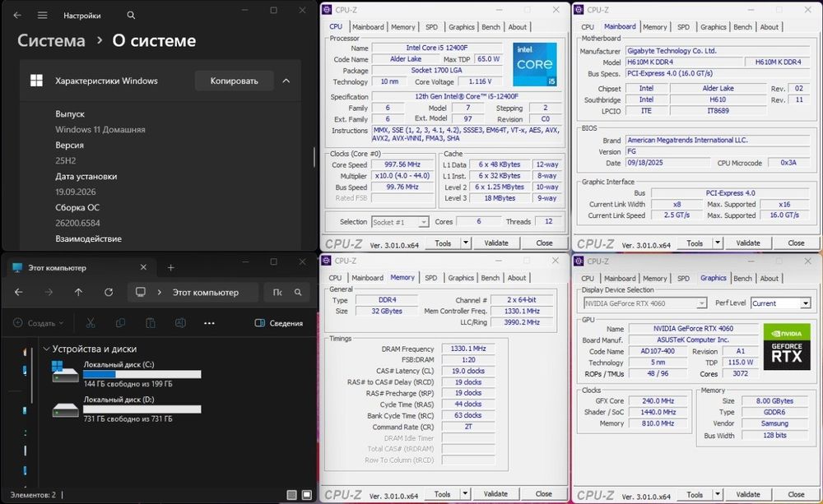Image resolution: width=823 pixels, height=504 pixels.
Task: Click the Этот компьютер tab monitor icon
Action: pyautogui.click(x=17, y=267)
